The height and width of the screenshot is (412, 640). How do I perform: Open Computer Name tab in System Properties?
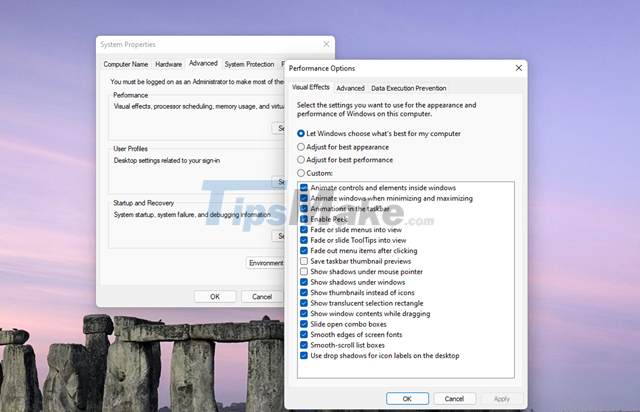[126, 64]
